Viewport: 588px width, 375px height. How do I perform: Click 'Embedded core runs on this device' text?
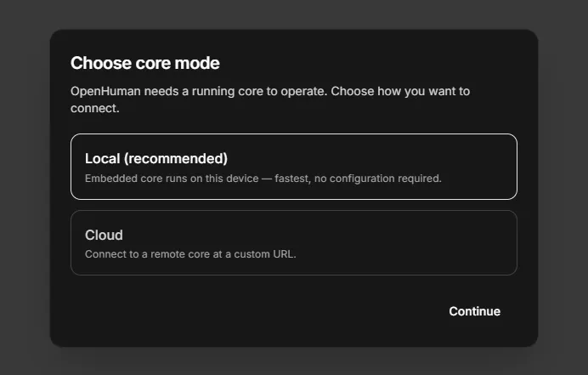click(263, 179)
